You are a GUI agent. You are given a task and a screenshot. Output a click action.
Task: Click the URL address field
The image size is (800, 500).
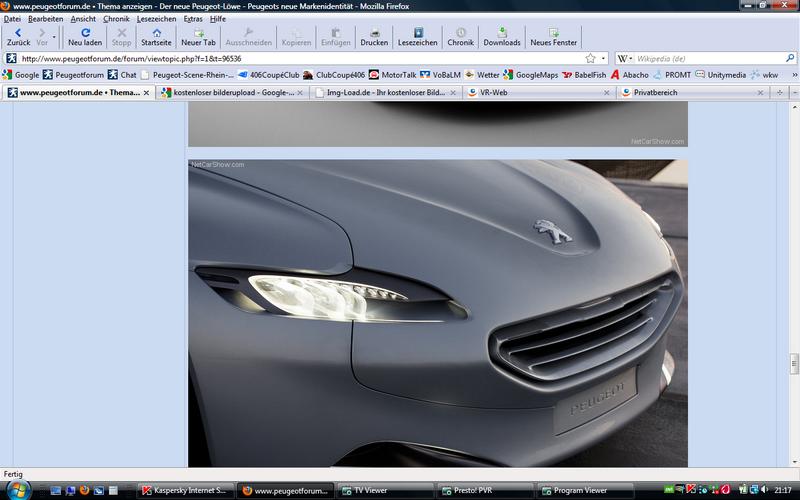301,59
